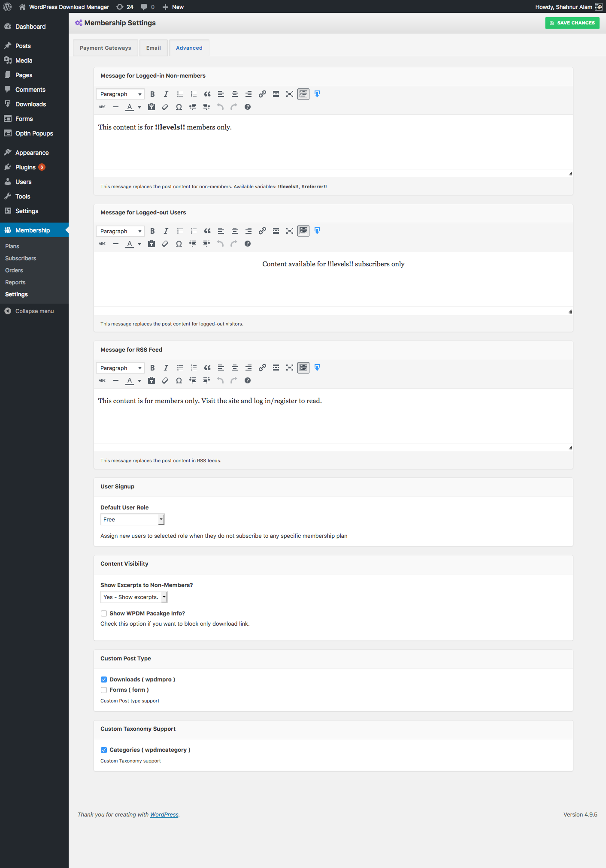Open text color picker in Logged-in Non-members editor
The width and height of the screenshot is (606, 868).
click(x=139, y=107)
